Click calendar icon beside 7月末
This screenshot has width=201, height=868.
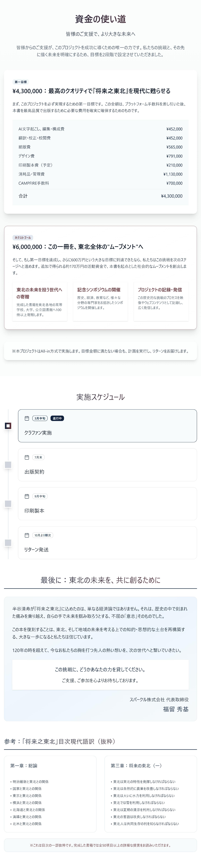click(27, 457)
